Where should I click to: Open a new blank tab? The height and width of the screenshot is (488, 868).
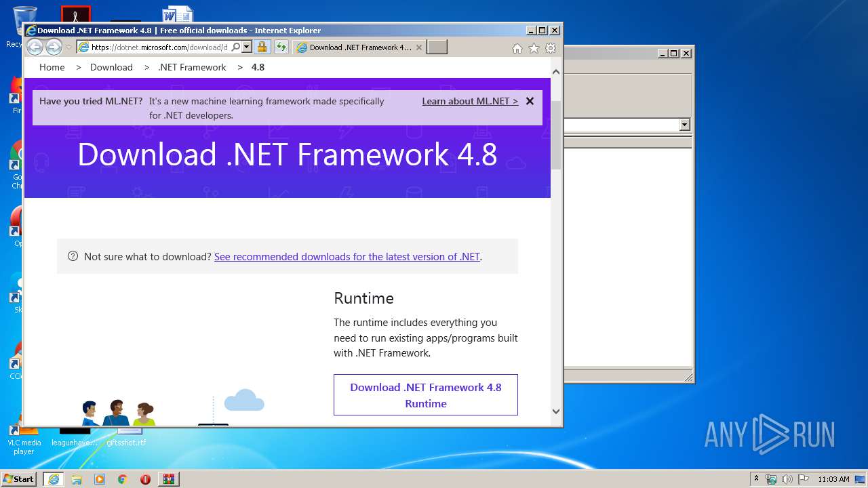[437, 47]
